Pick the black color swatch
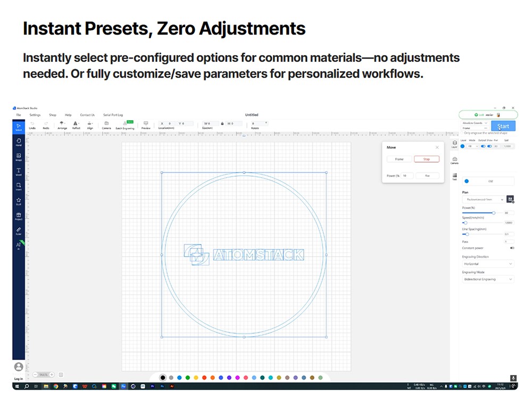532x402 pixels. (163, 378)
